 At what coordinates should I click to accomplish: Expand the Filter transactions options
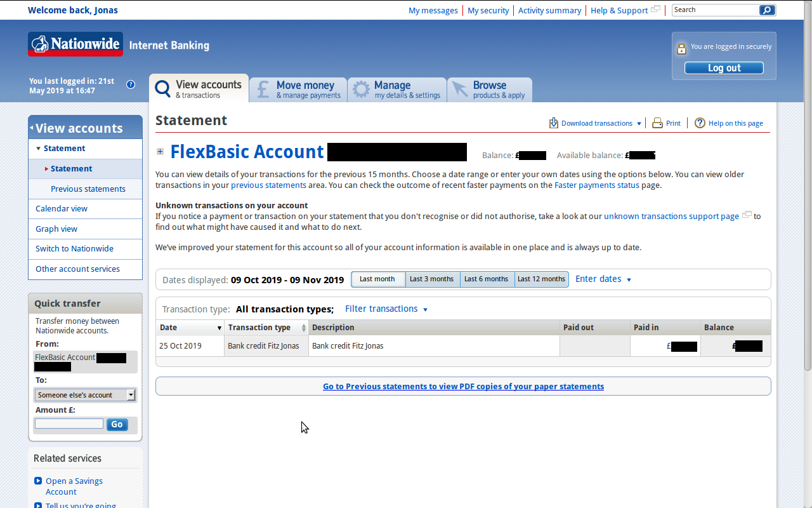pyautogui.click(x=386, y=309)
